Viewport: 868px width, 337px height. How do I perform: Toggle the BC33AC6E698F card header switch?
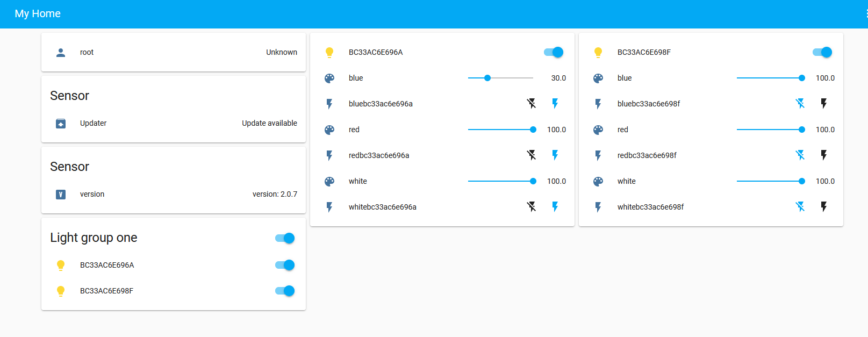pyautogui.click(x=822, y=52)
